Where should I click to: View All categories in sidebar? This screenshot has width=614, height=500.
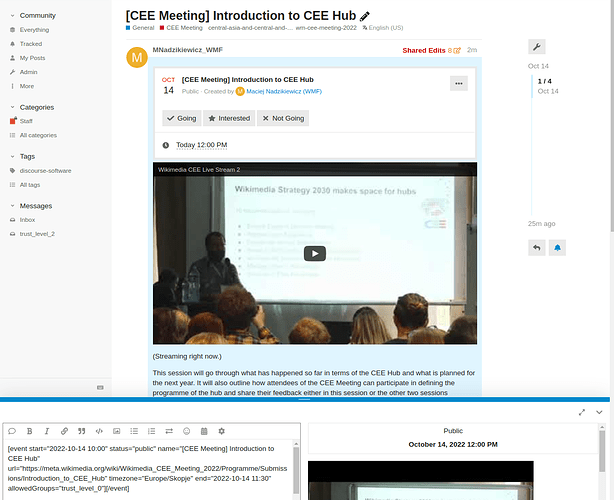pos(38,135)
